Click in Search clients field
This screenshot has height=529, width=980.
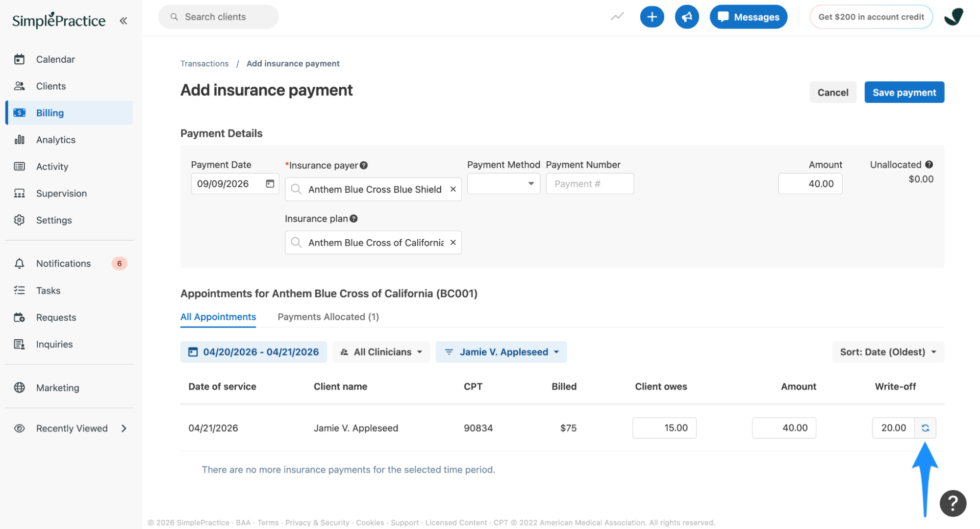click(x=218, y=17)
